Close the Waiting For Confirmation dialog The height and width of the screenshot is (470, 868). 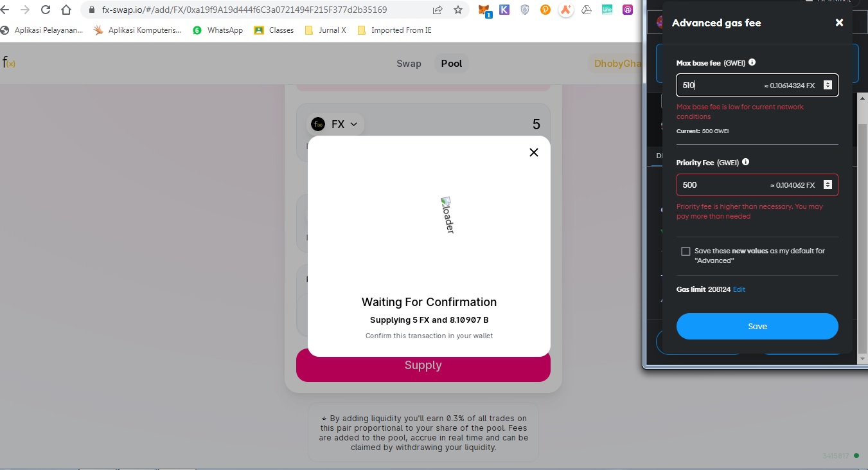pyautogui.click(x=533, y=152)
